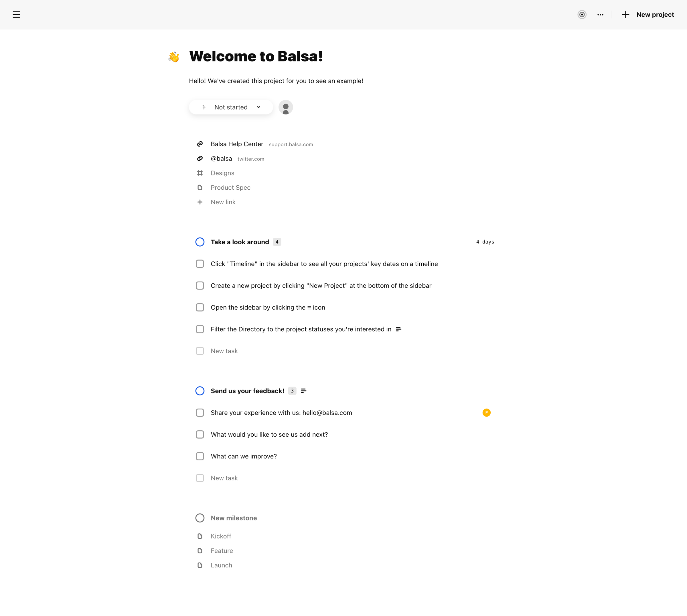Click New task field under Send us your feedback
This screenshot has width=687, height=616.
point(224,478)
